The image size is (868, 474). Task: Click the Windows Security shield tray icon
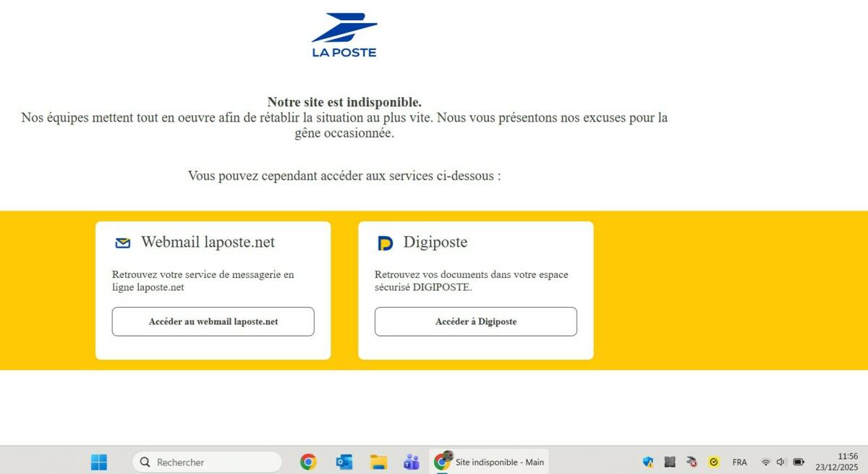(x=648, y=462)
